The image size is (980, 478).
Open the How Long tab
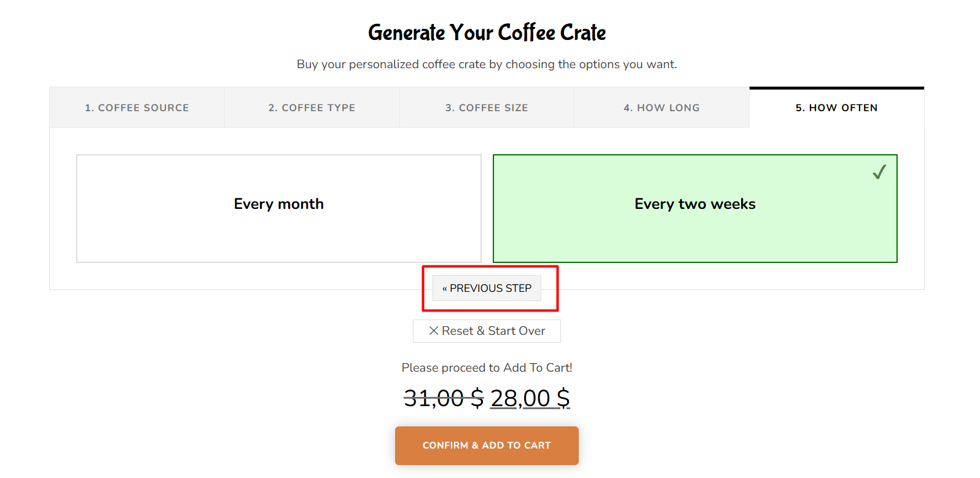click(662, 108)
